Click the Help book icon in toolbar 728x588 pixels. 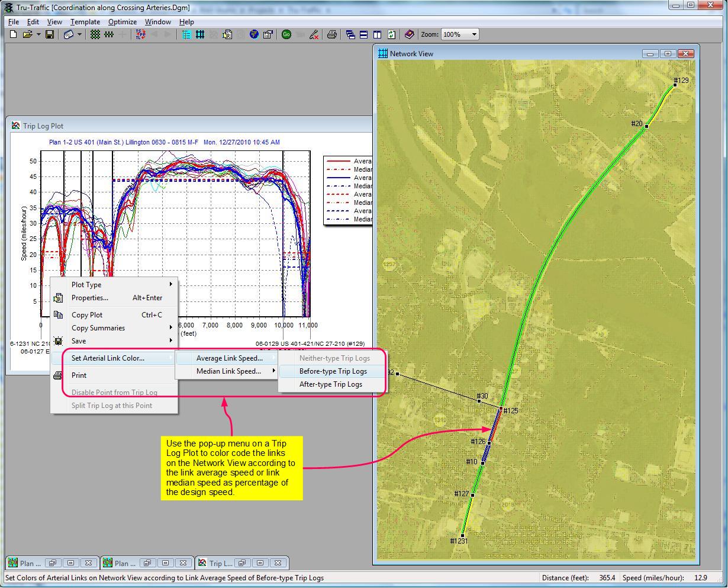409,34
